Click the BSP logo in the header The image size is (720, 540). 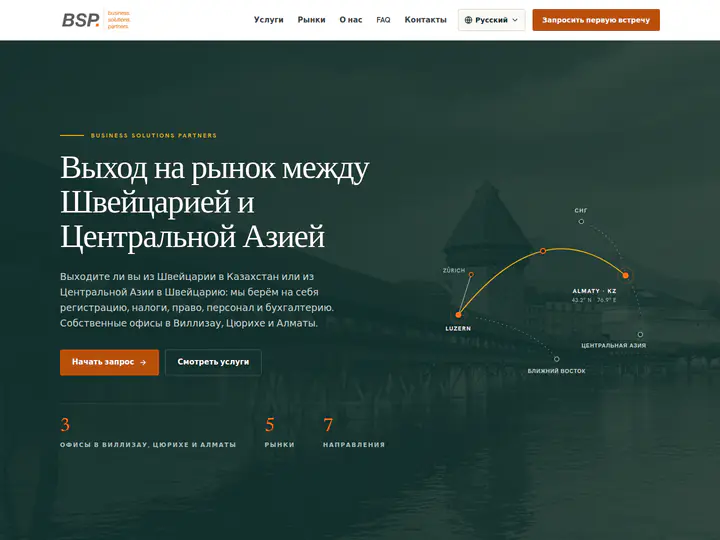96,20
